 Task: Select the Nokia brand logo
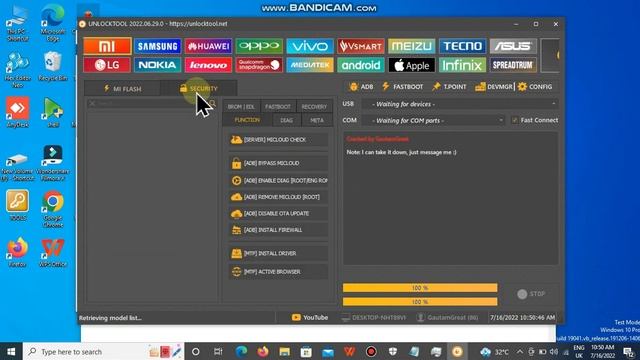(158, 65)
